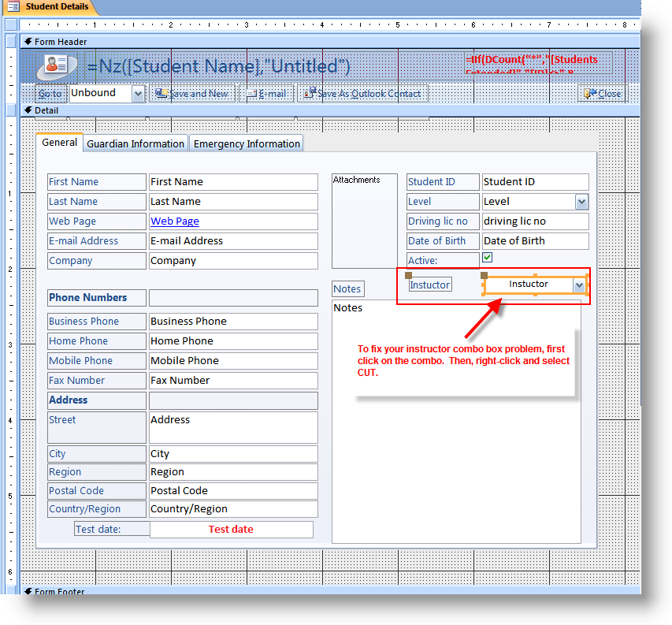Image resolution: width=672 pixels, height=625 pixels.
Task: Click the Form Footer section arrow
Action: pyautogui.click(x=28, y=591)
